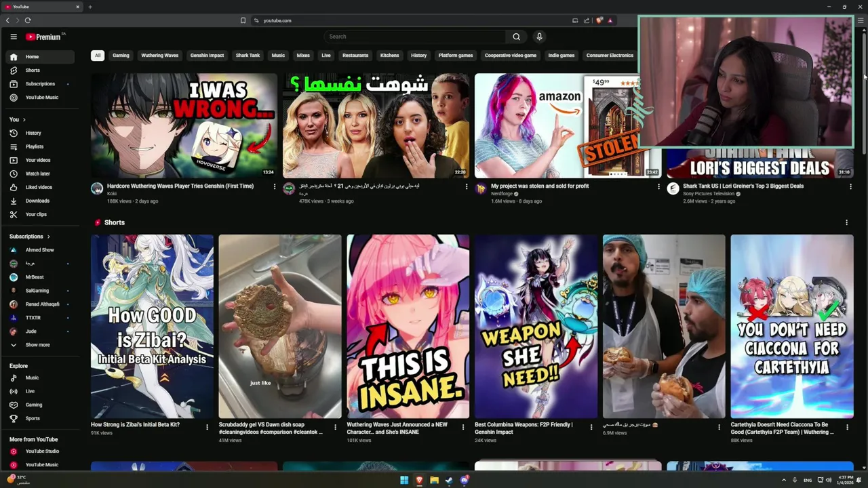
Task: Show hidden system tray icons
Action: (x=784, y=480)
